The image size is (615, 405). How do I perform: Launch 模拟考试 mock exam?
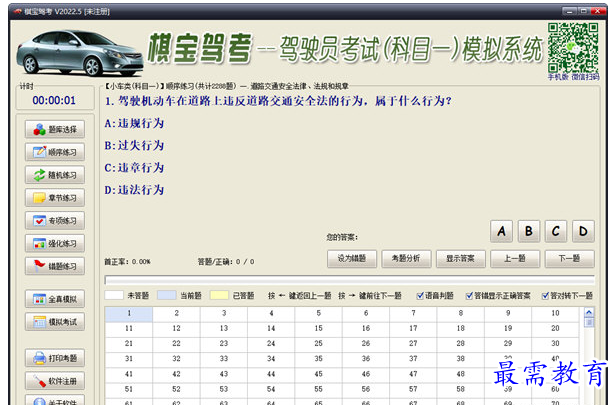[55, 321]
